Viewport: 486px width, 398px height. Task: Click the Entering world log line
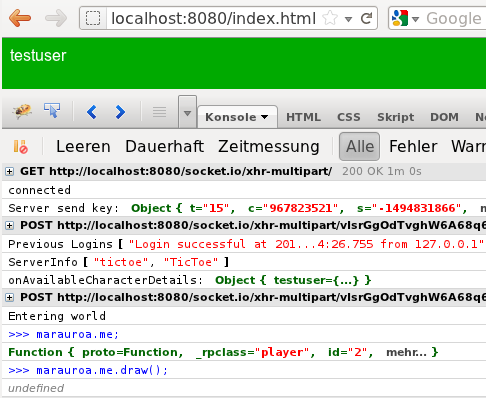(57, 316)
